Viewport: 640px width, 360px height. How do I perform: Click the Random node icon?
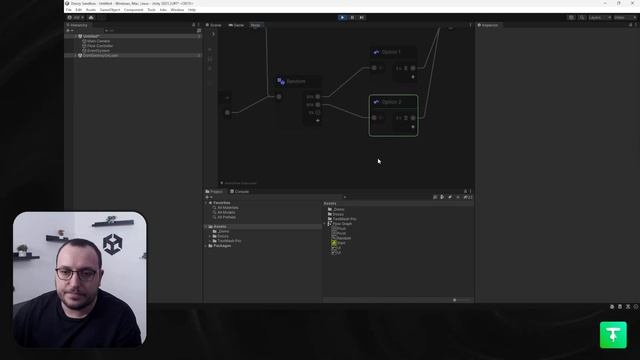281,81
